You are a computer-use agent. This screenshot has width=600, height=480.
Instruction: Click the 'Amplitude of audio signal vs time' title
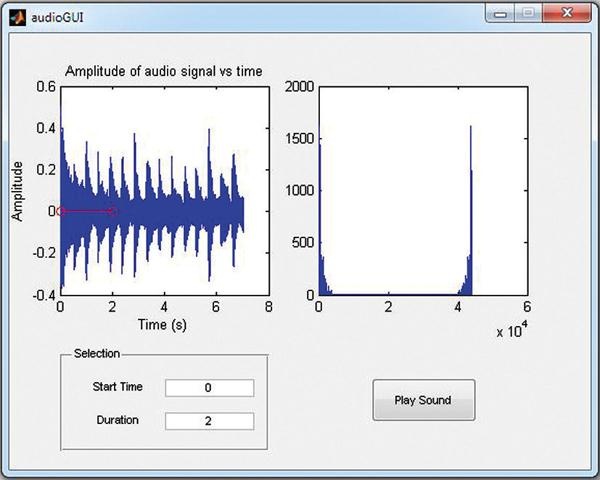164,71
